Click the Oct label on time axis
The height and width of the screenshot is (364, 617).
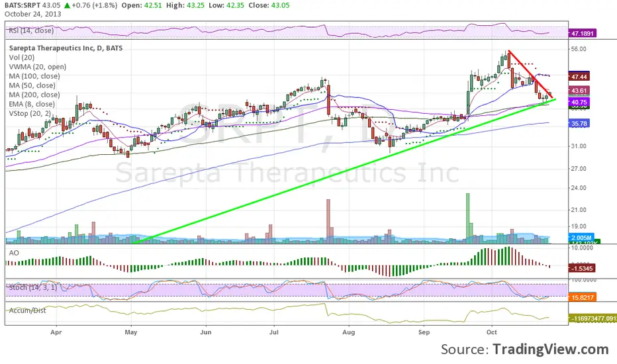pos(491,332)
